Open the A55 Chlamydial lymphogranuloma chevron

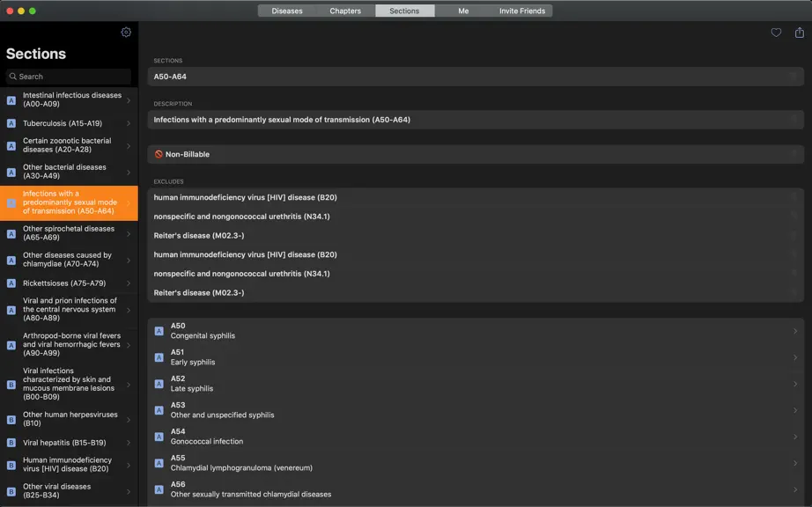coord(795,463)
